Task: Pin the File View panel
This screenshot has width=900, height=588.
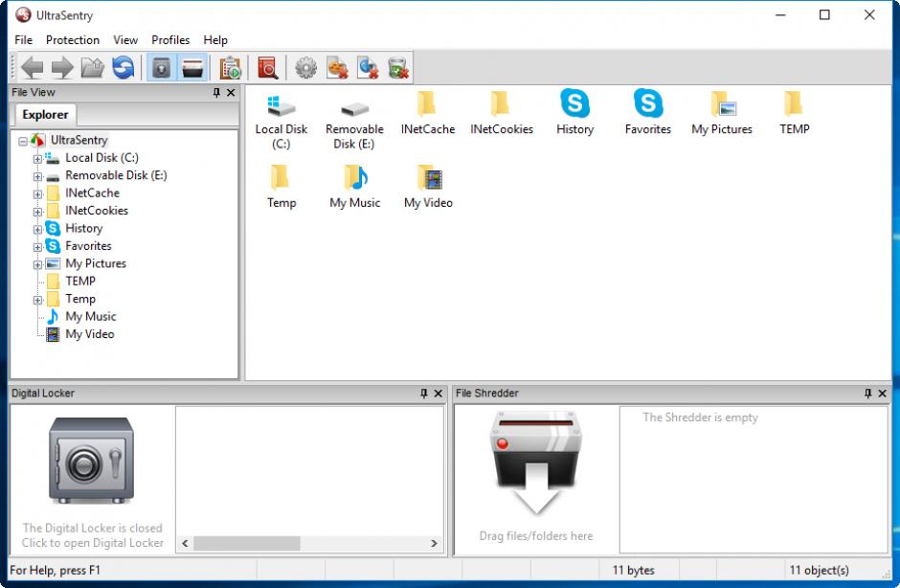Action: [x=216, y=93]
